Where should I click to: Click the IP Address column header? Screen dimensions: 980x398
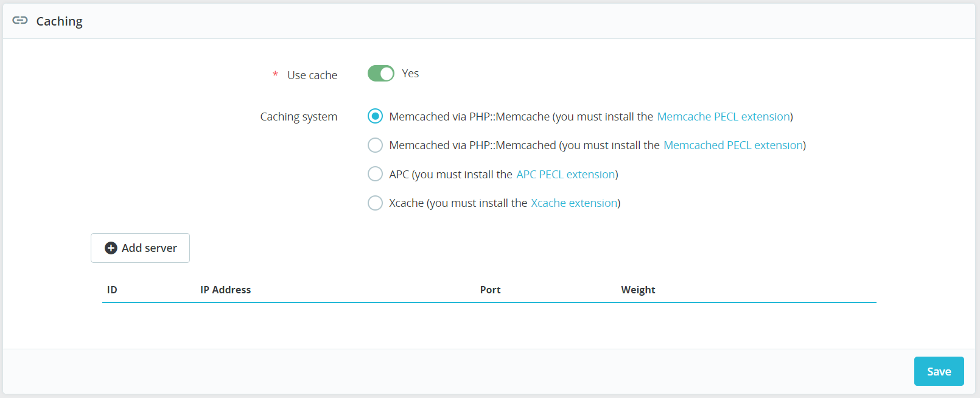point(225,290)
